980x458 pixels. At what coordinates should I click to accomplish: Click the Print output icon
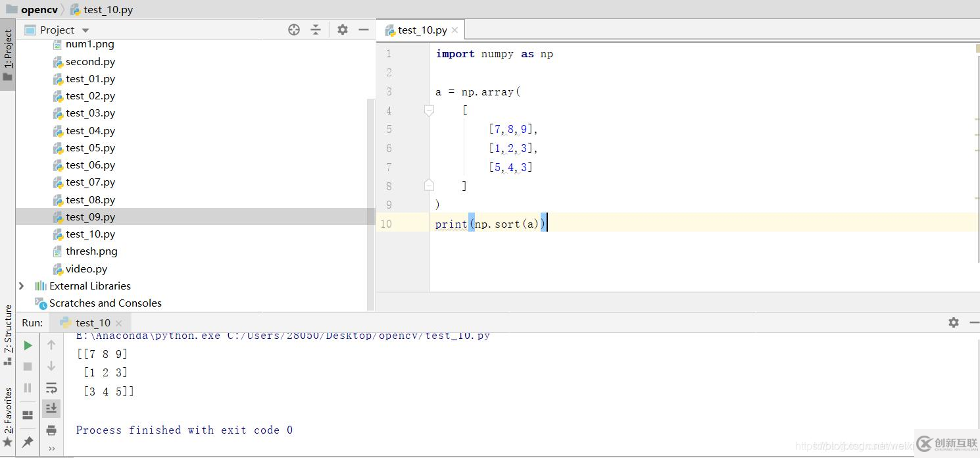[51, 430]
